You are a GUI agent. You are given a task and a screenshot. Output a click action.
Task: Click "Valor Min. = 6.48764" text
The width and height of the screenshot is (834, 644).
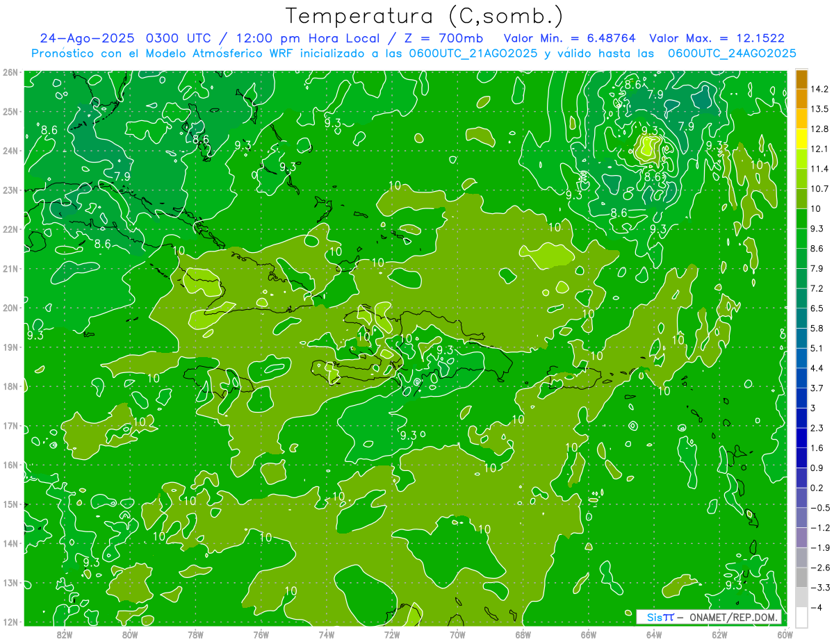569,38
